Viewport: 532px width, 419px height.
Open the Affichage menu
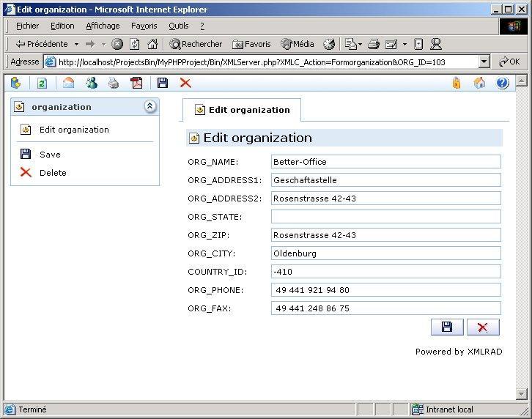pos(103,26)
